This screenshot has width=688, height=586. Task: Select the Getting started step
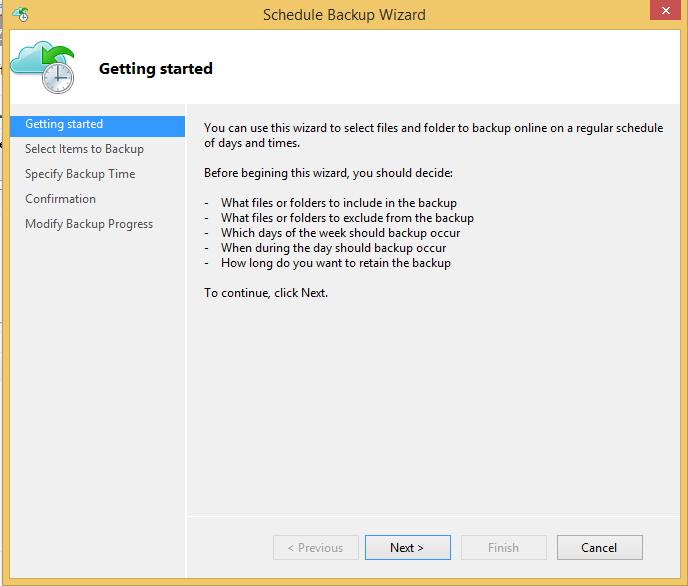[97, 125]
